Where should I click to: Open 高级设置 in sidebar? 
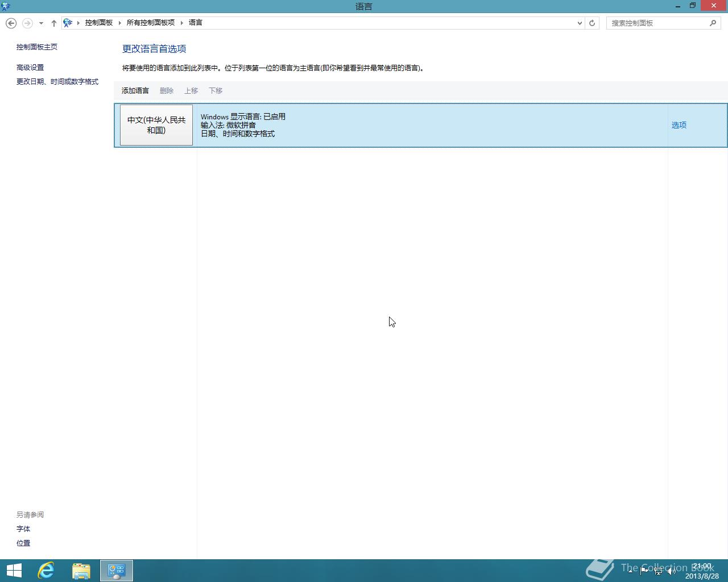[x=30, y=68]
